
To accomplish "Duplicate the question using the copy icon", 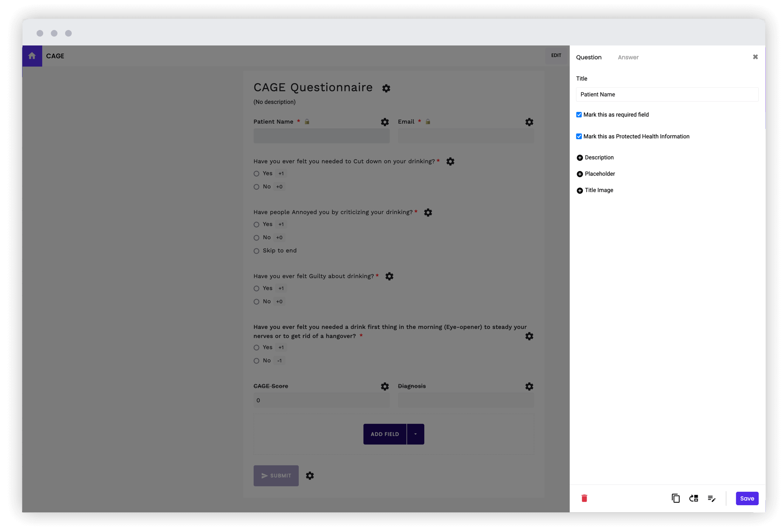I will [675, 498].
